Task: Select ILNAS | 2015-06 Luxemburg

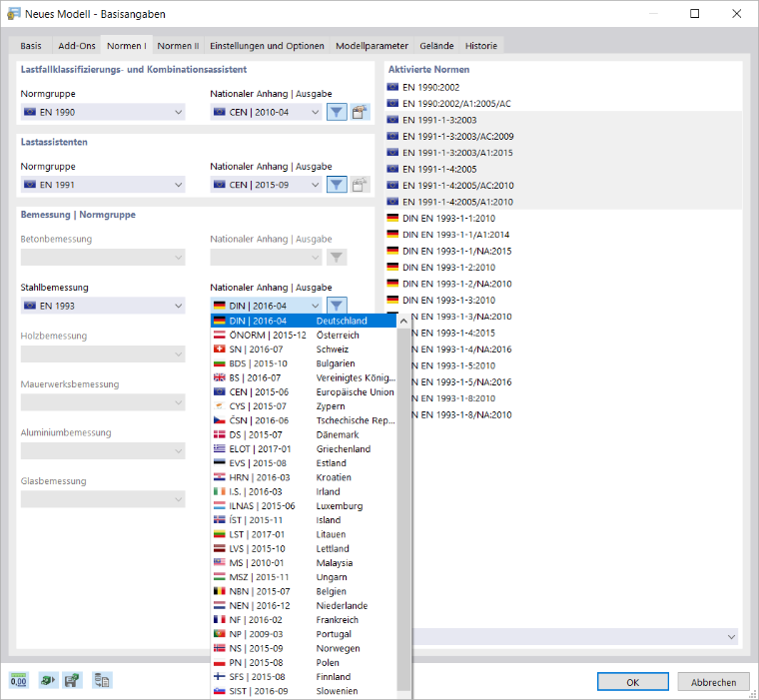Action: pyautogui.click(x=304, y=506)
